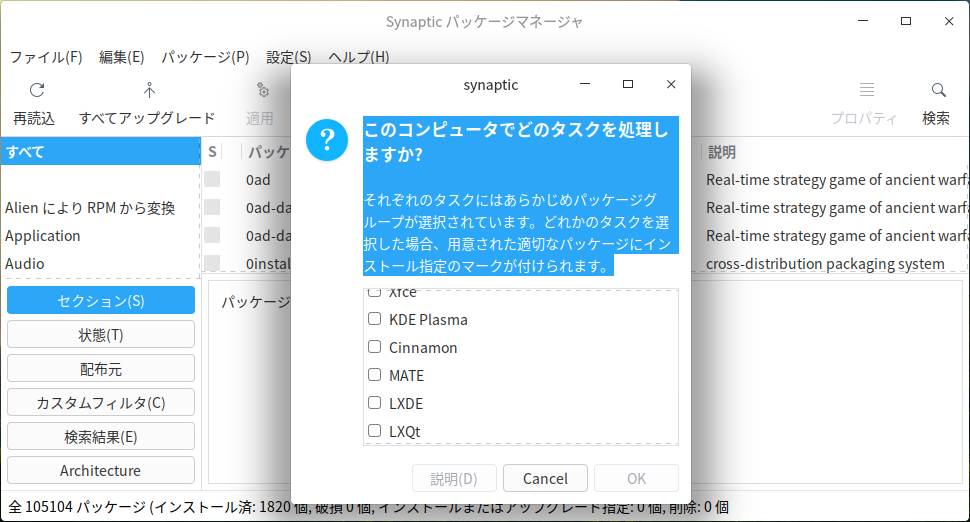Open the 設定(S) menu
This screenshot has height=522, width=970.
[288, 57]
